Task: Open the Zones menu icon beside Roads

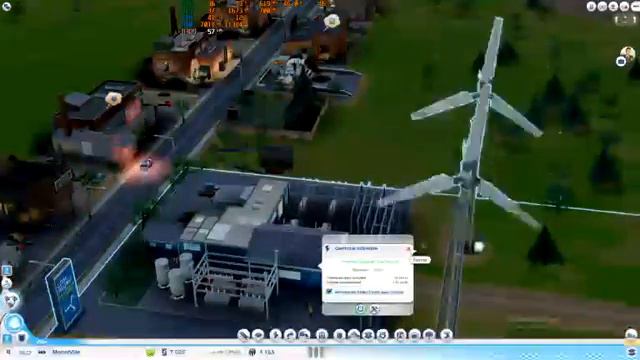Action: (x=258, y=335)
